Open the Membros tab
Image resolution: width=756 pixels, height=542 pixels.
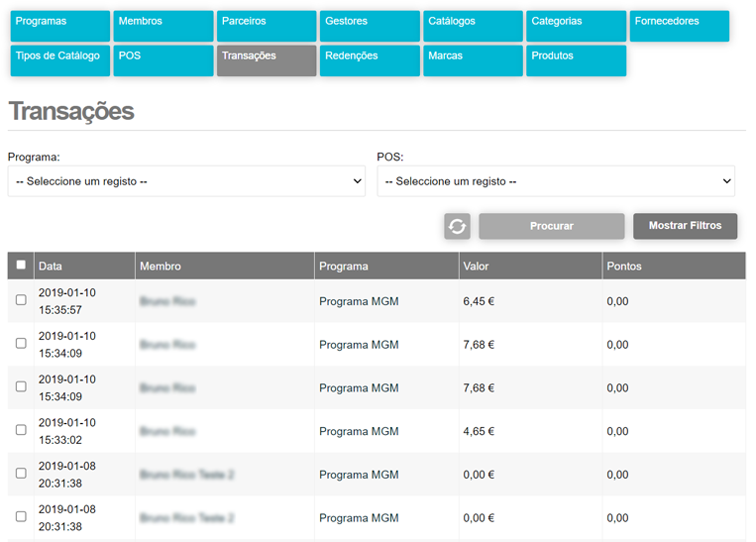point(163,26)
